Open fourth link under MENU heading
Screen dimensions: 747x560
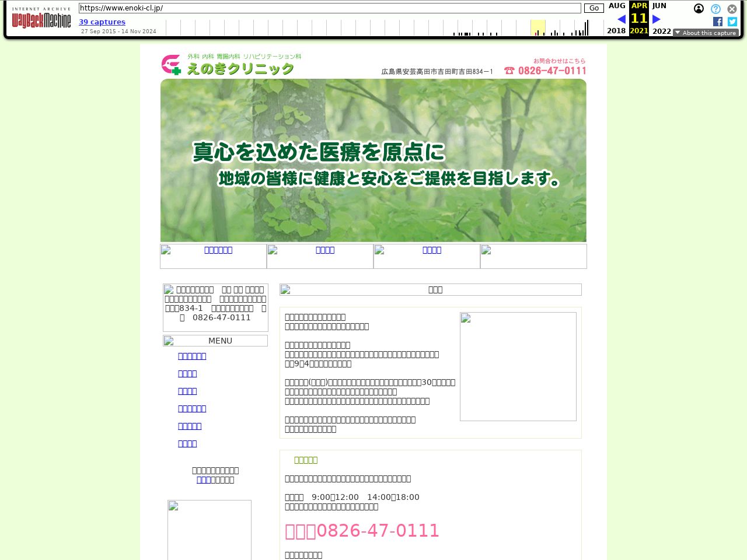tap(192, 408)
